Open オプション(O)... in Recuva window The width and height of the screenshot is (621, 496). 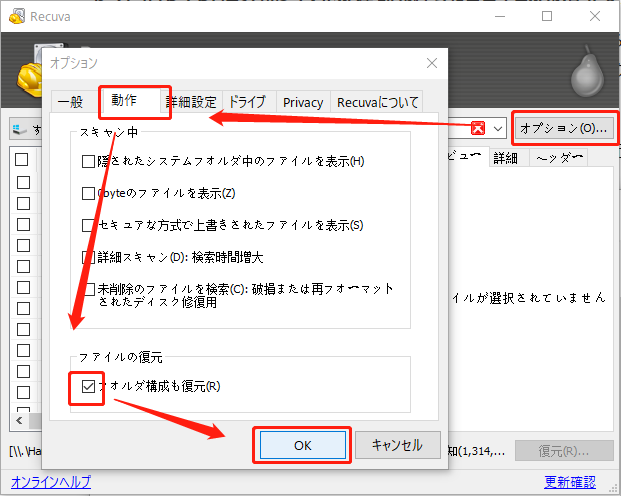point(563,128)
